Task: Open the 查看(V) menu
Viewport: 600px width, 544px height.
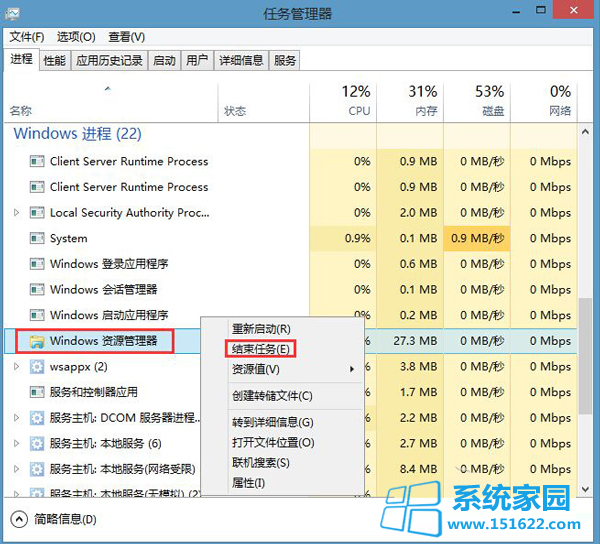Action: [x=127, y=37]
